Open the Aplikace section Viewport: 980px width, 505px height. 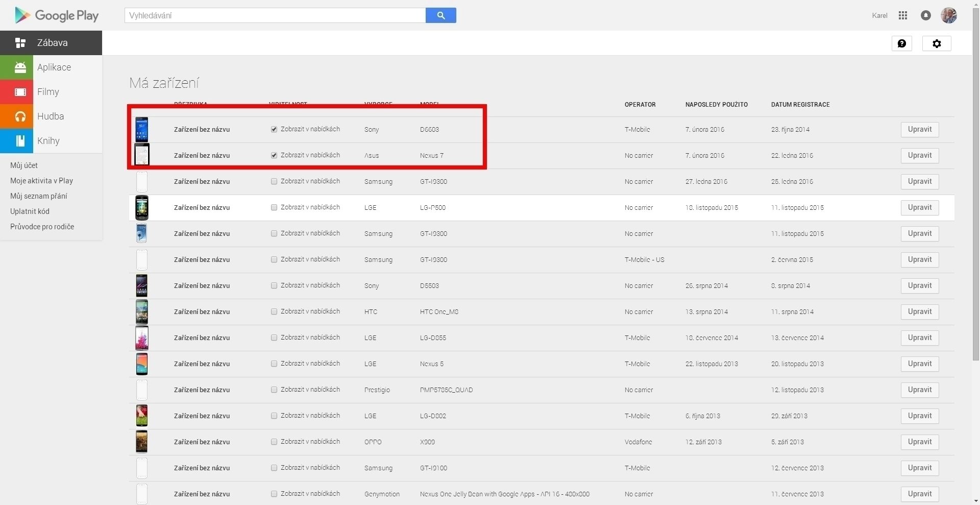51,67
